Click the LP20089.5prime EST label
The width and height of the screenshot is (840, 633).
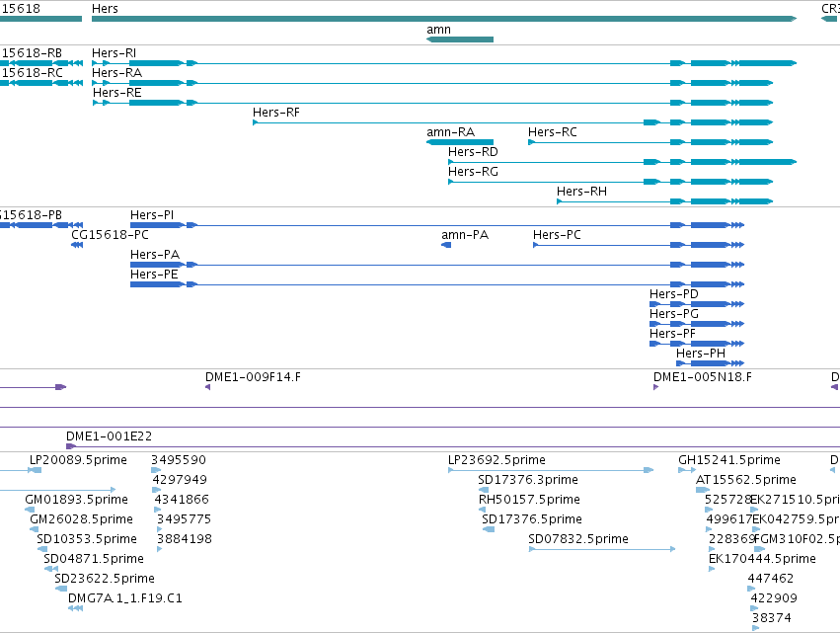[78, 460]
